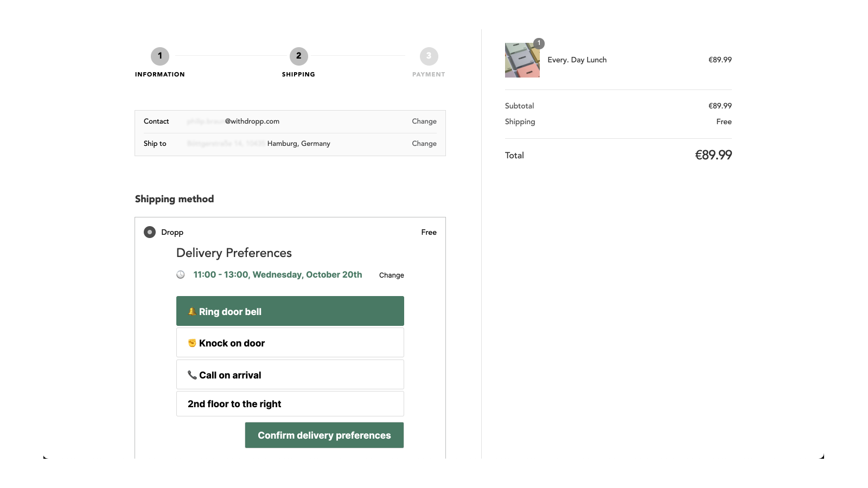This screenshot has width=868, height=488.
Task: Click the fist icon beside Knock on door
Action: (192, 343)
